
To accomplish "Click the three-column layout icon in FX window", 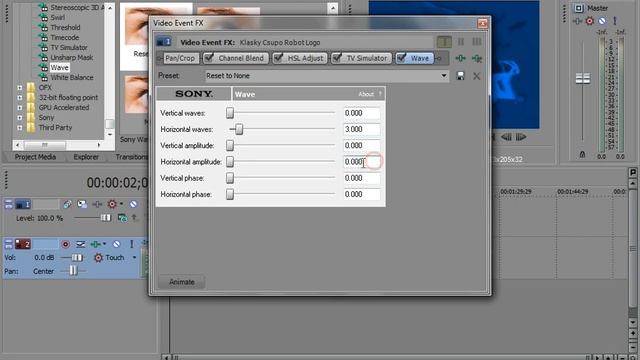I will pos(477,42).
